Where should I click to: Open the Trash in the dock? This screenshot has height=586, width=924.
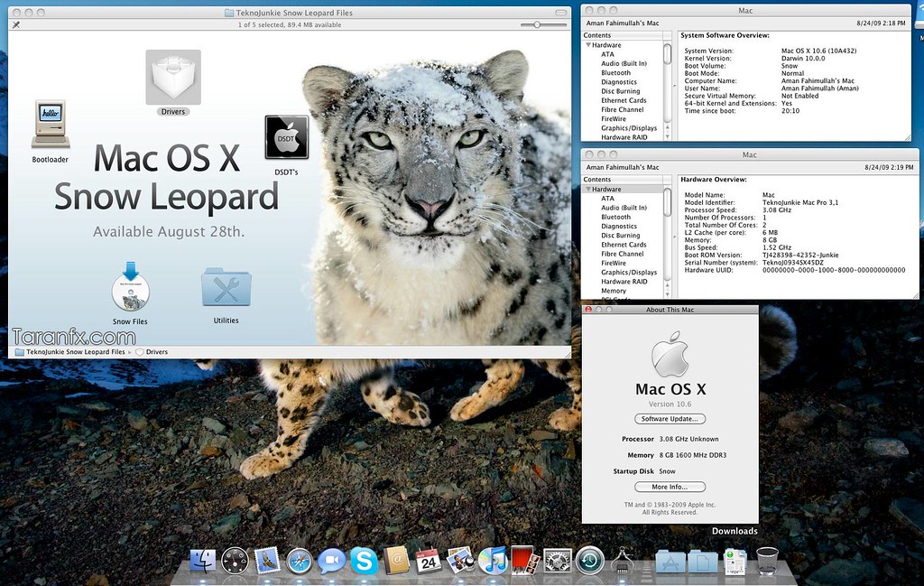(x=767, y=561)
